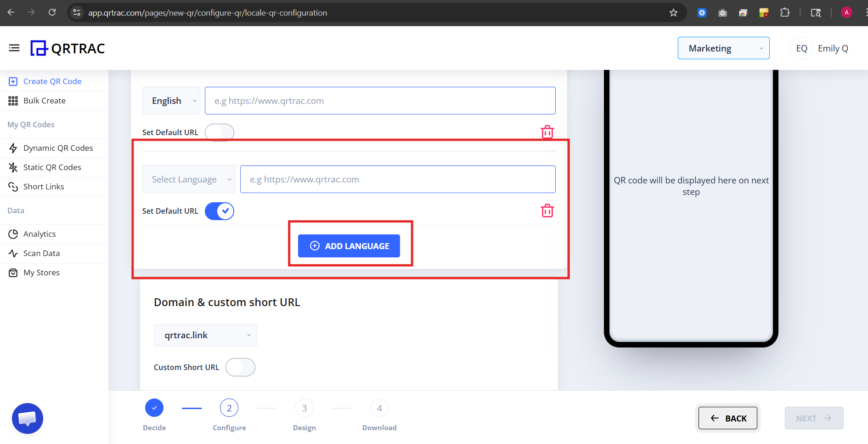Disable Set Default URL on the second language

click(x=219, y=211)
